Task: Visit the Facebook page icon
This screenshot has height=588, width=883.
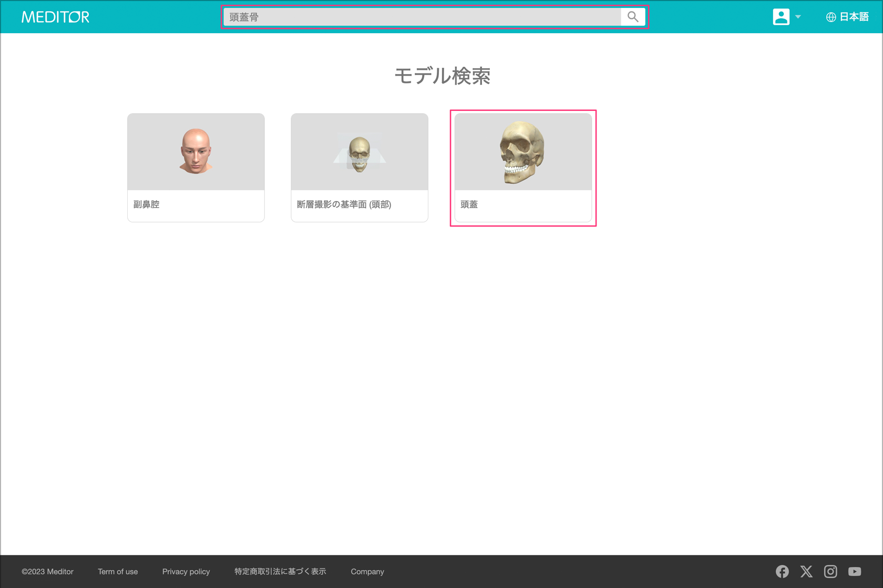Action: click(782, 571)
